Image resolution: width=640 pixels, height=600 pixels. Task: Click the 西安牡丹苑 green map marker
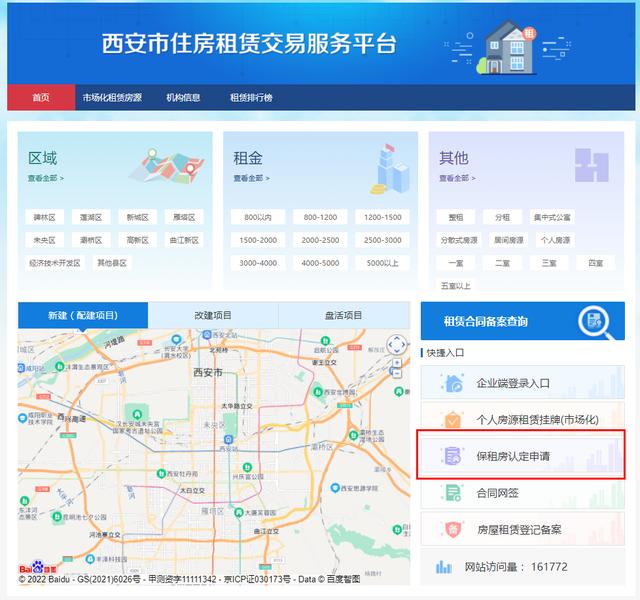click(x=161, y=473)
